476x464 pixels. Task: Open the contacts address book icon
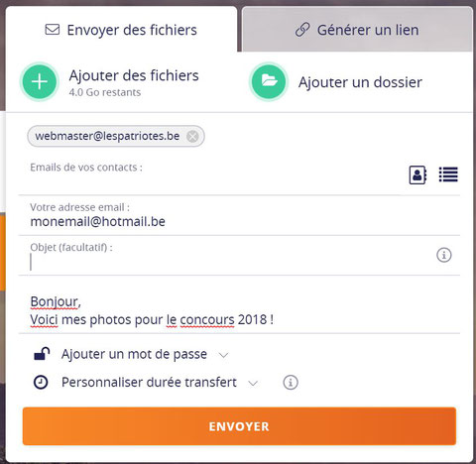click(417, 174)
